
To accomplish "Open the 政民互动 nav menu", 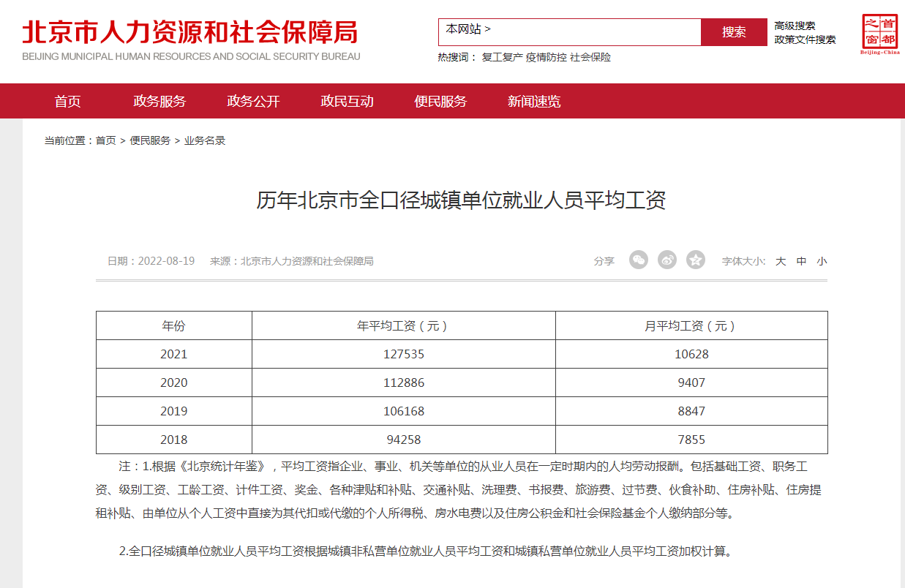I will tap(347, 101).
